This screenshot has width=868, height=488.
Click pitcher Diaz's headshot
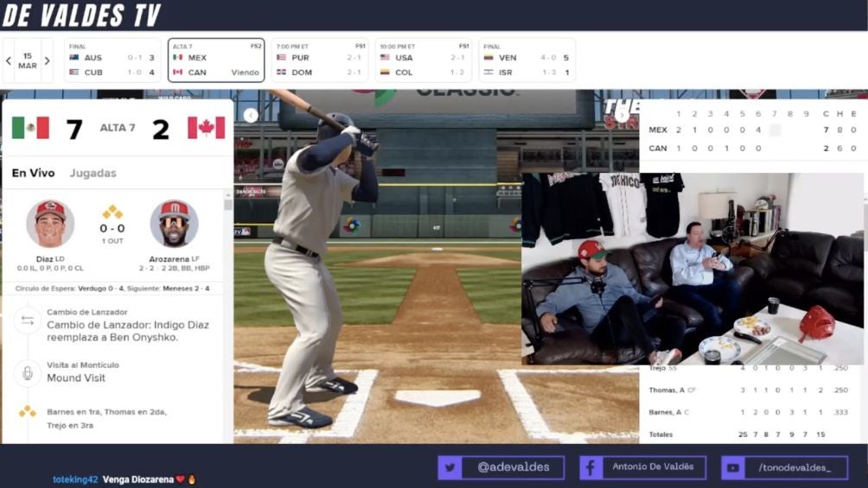tap(50, 224)
